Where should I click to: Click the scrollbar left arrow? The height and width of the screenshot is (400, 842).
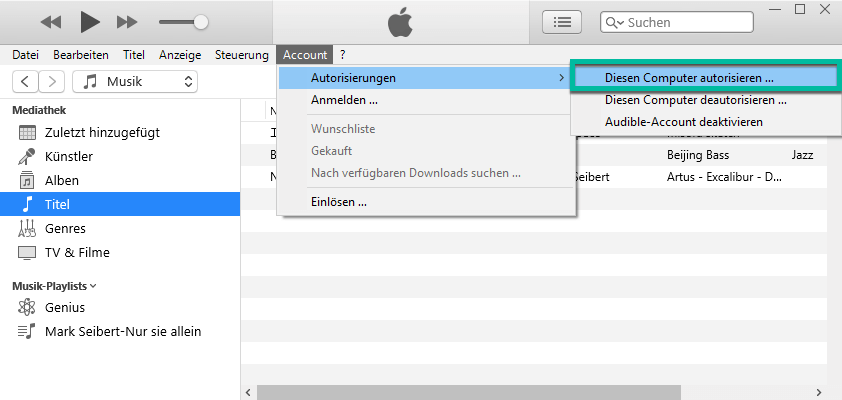click(x=248, y=392)
